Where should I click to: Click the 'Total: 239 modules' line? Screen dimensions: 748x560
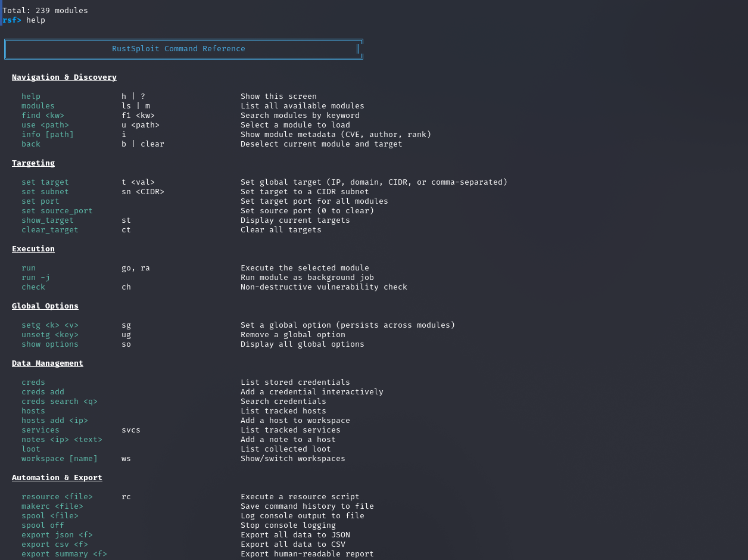45,11
